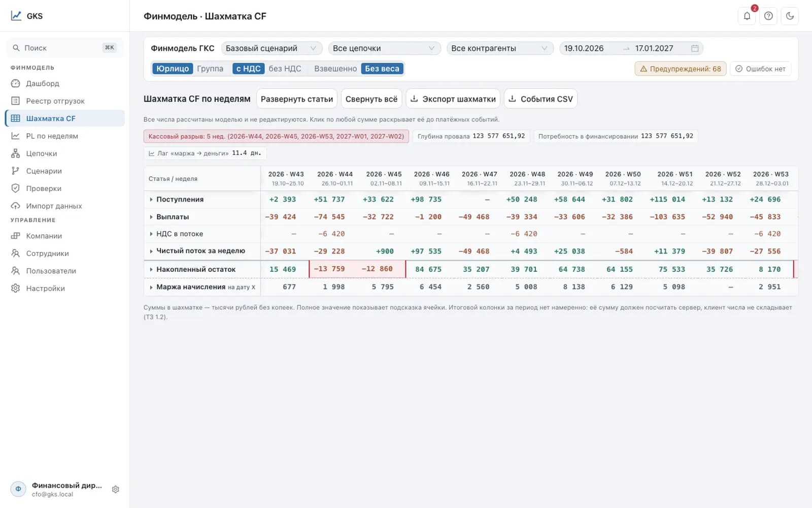Expand the Маржа начисления row
The image size is (812, 508).
151,287
